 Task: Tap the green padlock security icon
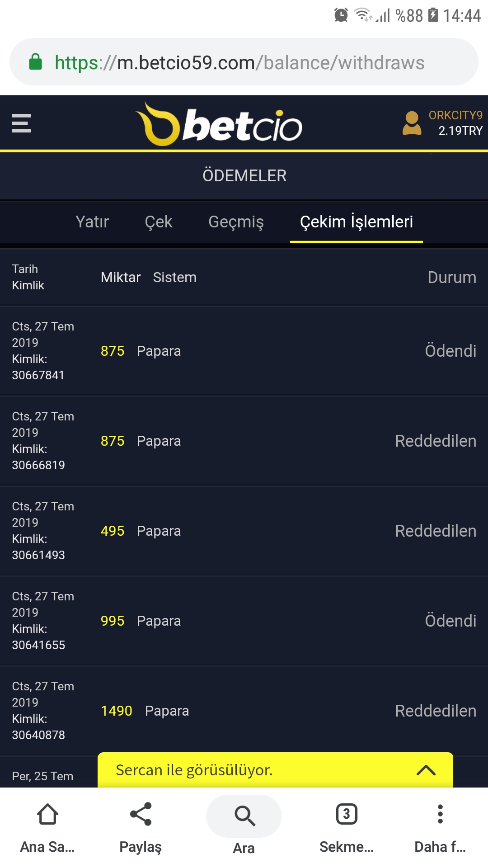point(35,62)
